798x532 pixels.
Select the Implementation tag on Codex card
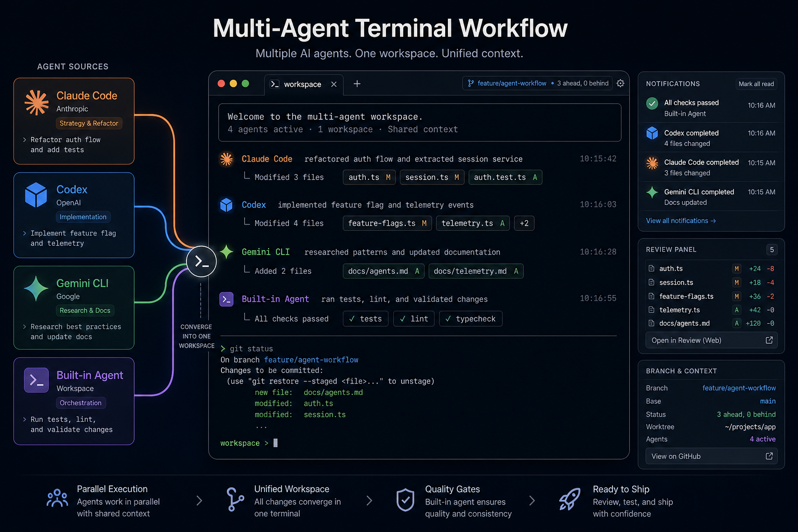(83, 217)
